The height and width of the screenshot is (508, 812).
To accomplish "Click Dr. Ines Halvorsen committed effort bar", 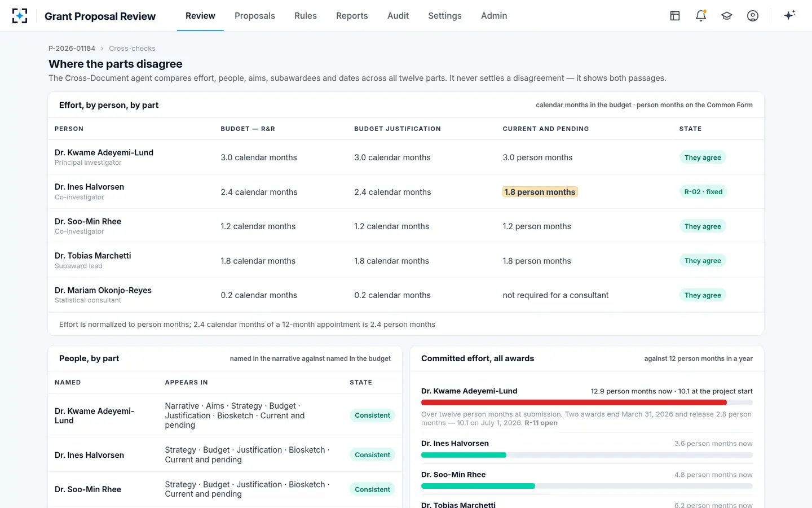I will (587, 455).
